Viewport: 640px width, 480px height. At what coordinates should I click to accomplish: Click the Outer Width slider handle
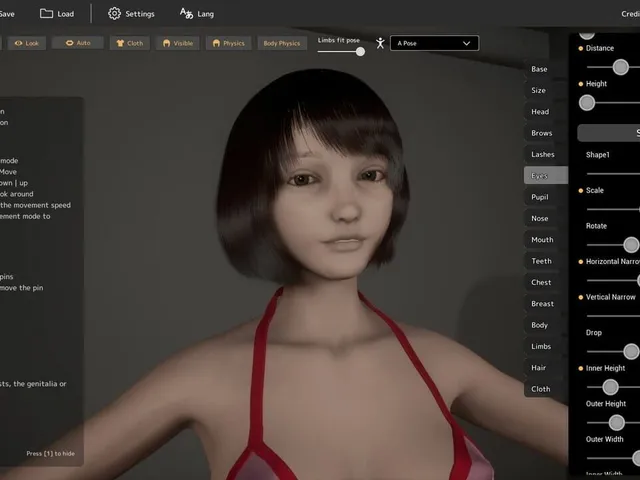point(636,458)
